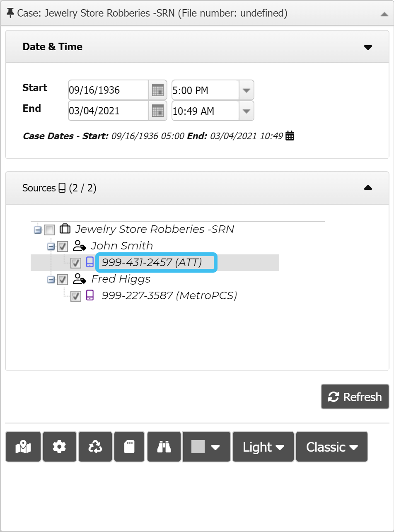Click the SD card icon button
The width and height of the screenshot is (394, 532).
(x=129, y=447)
